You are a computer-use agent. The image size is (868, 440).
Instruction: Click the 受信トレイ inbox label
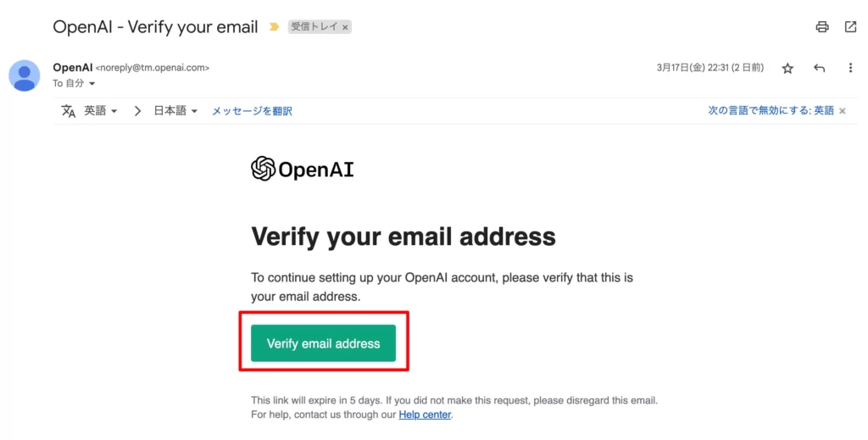[x=314, y=26]
